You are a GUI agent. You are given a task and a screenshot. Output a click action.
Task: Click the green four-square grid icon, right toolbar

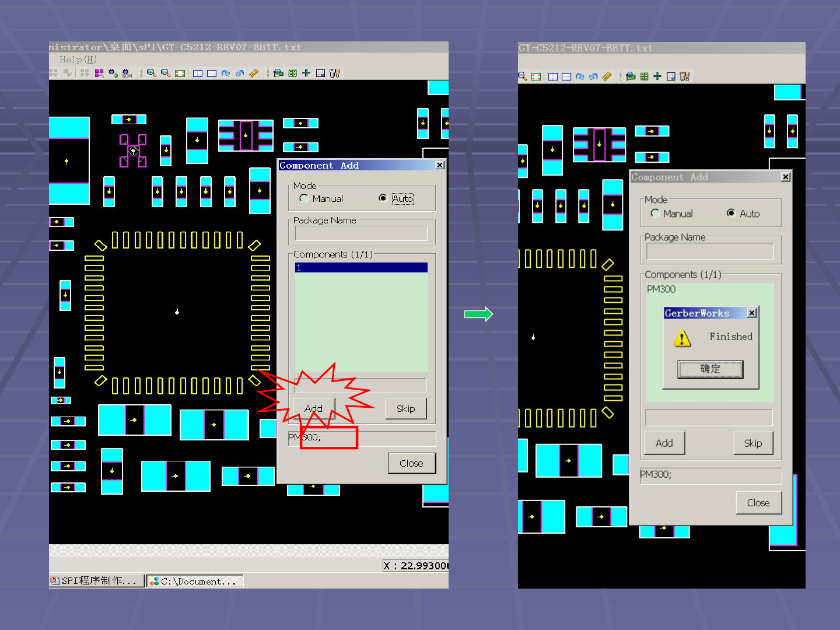click(x=645, y=76)
